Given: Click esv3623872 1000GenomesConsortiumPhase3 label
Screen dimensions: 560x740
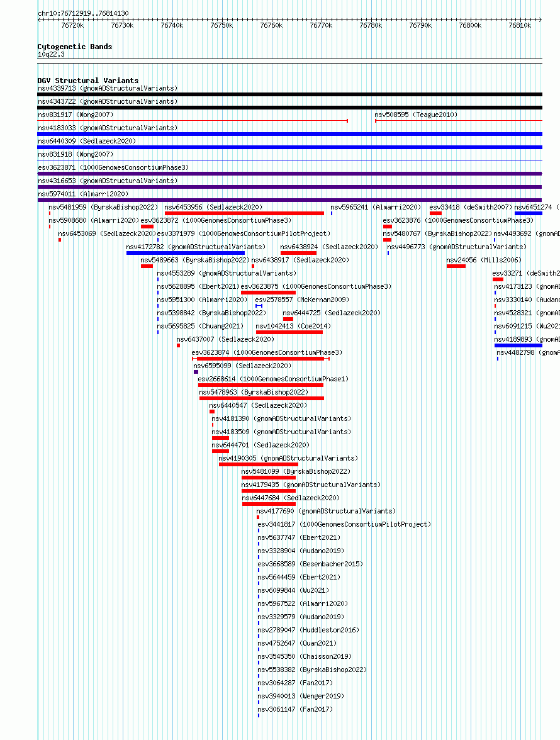Looking at the screenshot, I should click(x=216, y=220).
